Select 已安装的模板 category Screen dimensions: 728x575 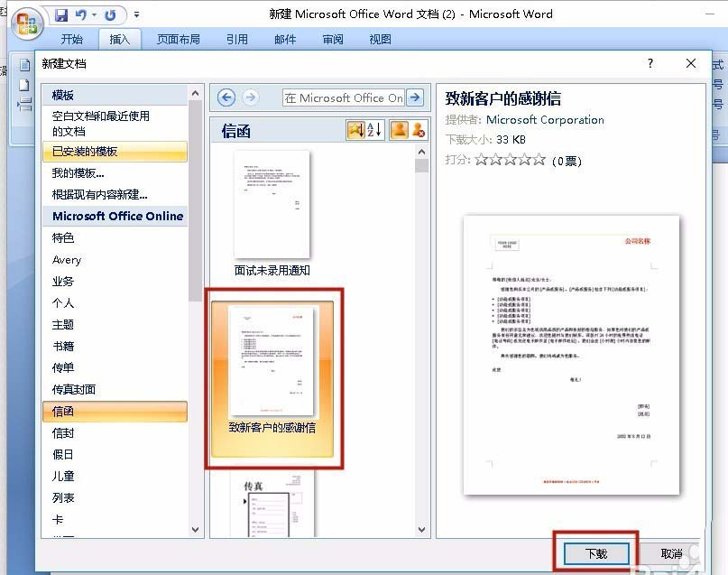tap(115, 152)
